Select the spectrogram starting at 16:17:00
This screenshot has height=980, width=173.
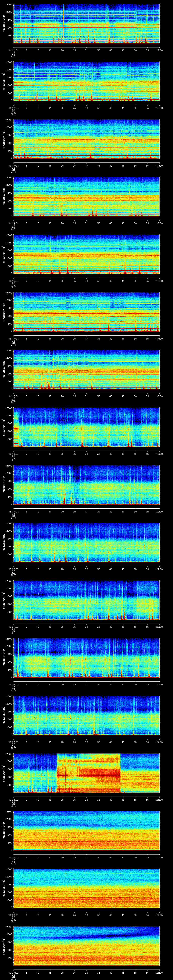tap(86, 369)
